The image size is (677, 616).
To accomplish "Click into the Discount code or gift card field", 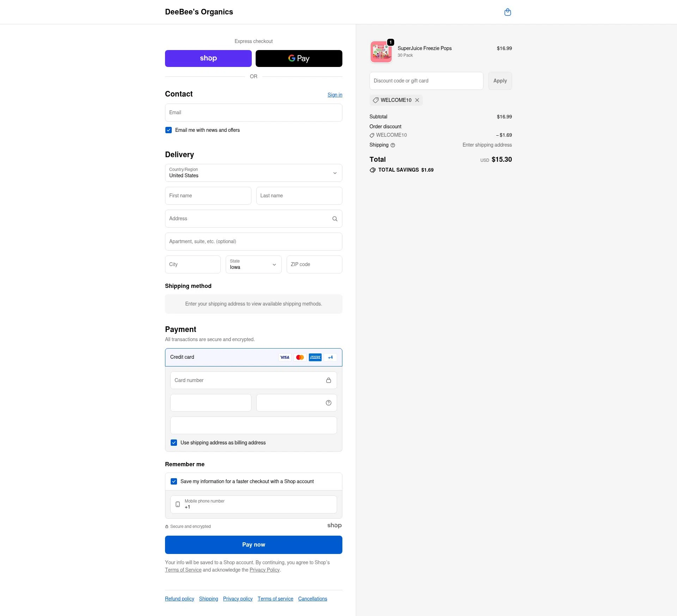I will (426, 81).
